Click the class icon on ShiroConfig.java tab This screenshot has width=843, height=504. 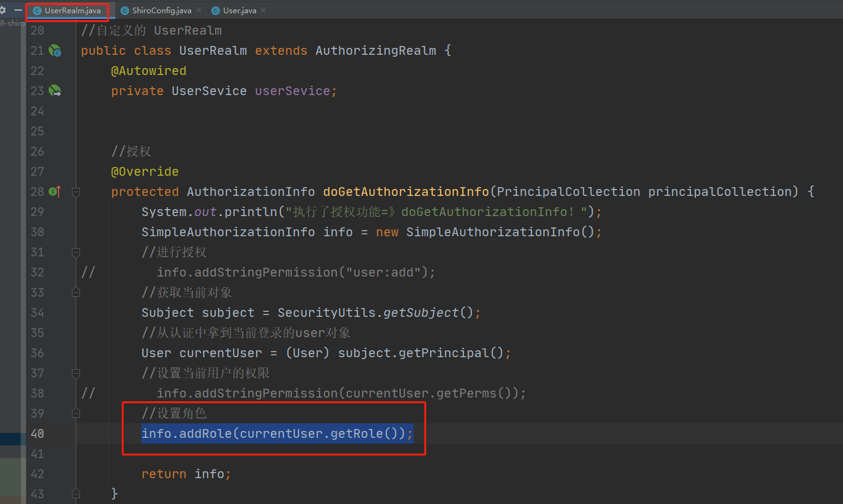tap(125, 11)
